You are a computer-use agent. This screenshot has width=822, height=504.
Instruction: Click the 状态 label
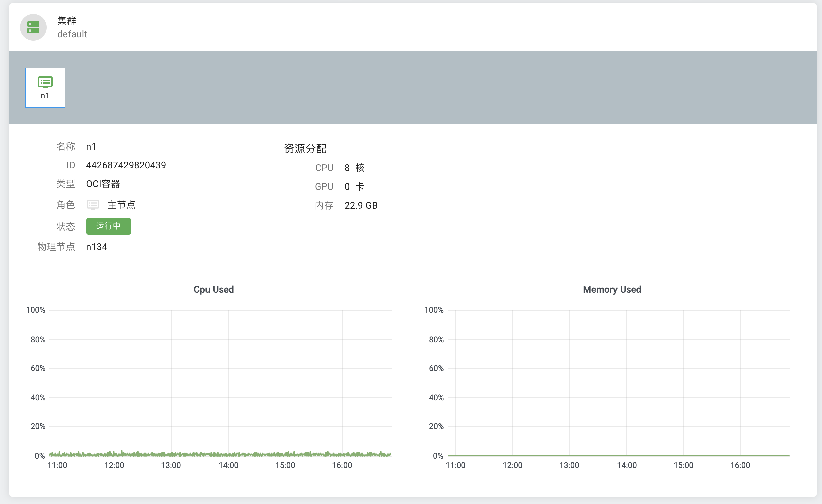(66, 227)
